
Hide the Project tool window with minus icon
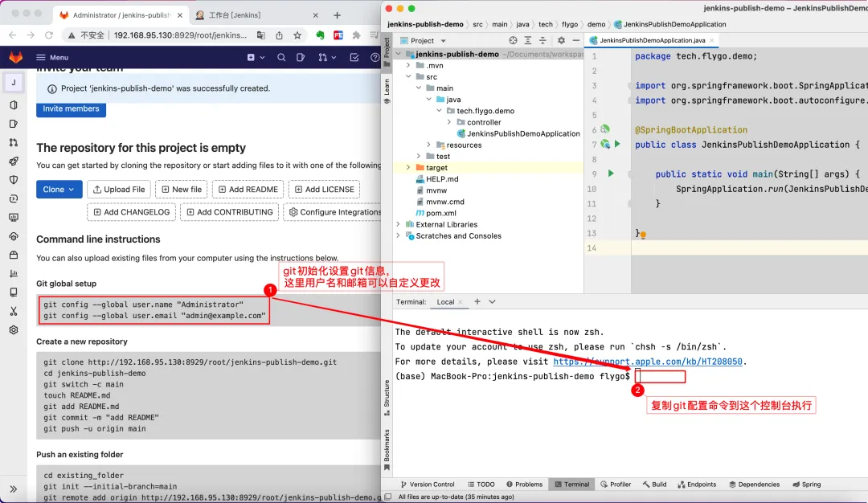tap(576, 40)
